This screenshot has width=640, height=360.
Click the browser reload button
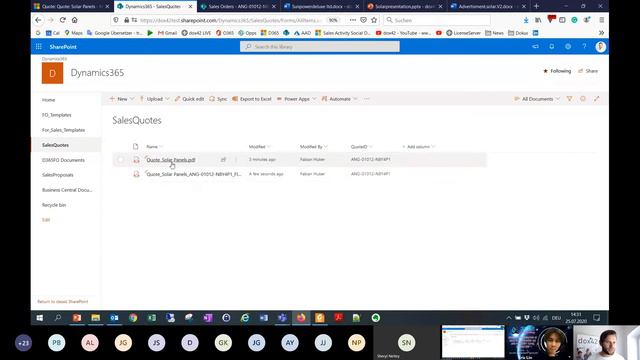(62, 20)
